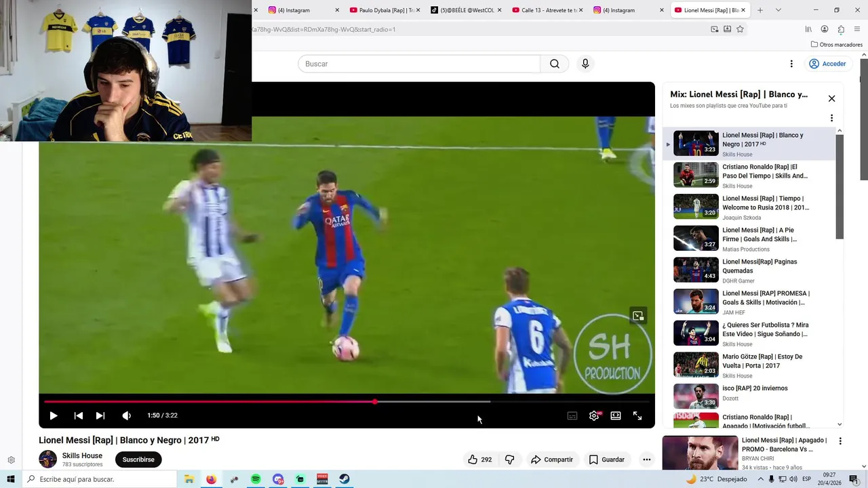
Task: Submit search with the magnifier button
Action: click(x=555, y=64)
